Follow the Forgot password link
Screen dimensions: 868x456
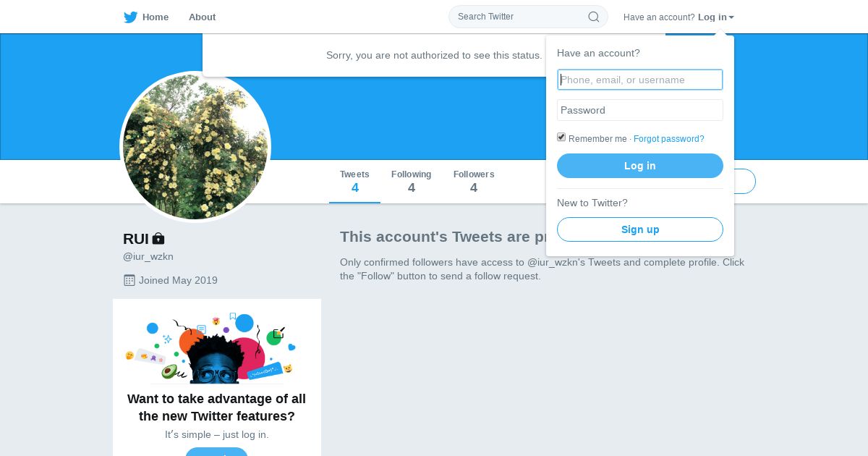tap(668, 139)
